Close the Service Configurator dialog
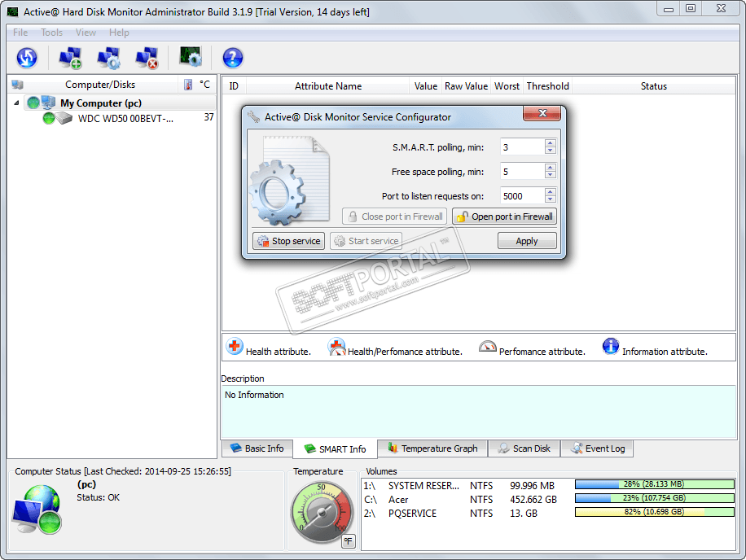Screen dimensions: 746x560 click(542, 113)
